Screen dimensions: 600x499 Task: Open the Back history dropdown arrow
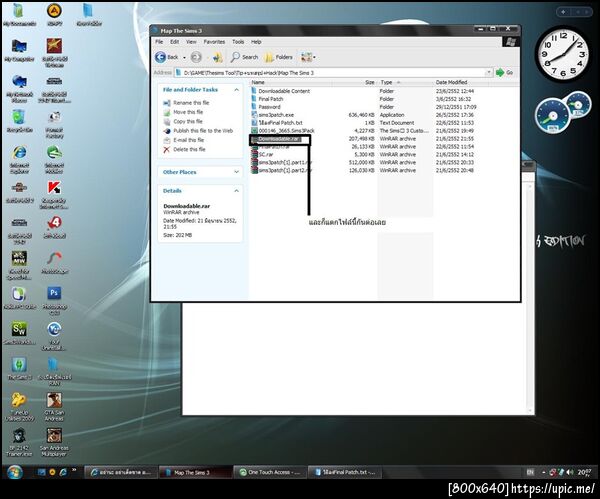pyautogui.click(x=184, y=58)
